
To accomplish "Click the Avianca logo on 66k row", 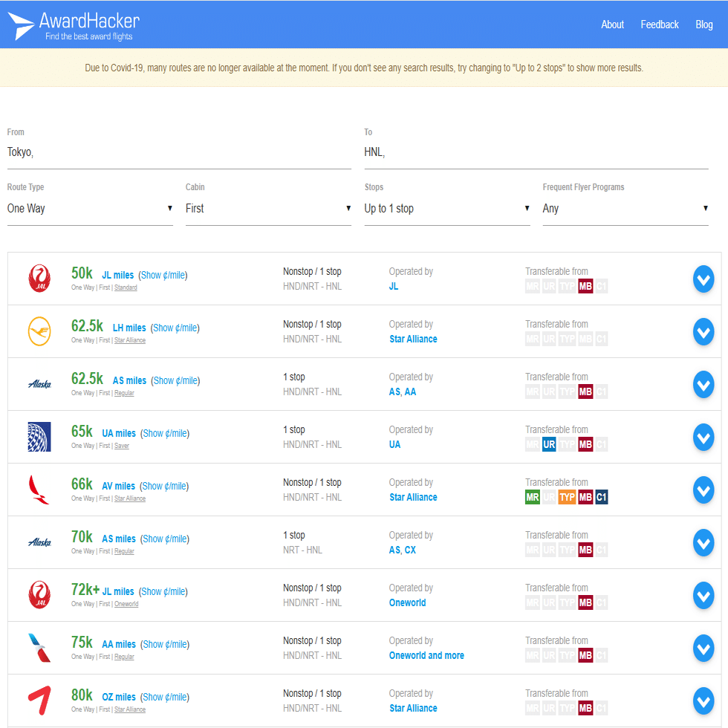I will (x=39, y=490).
